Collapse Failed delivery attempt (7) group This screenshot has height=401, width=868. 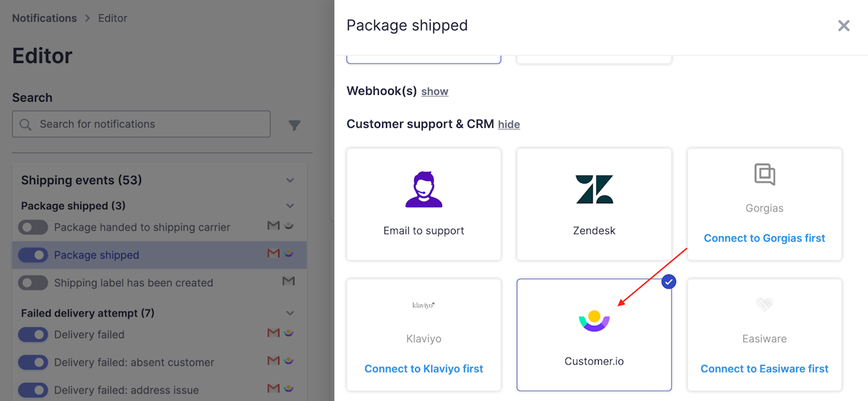point(290,314)
